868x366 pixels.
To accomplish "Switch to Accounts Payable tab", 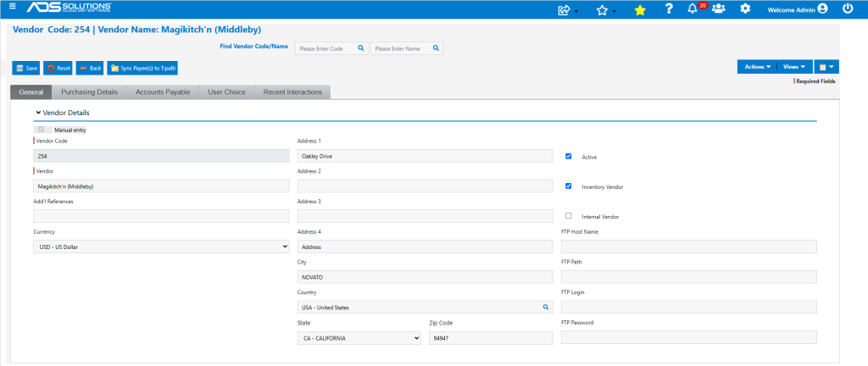I will pos(163,92).
